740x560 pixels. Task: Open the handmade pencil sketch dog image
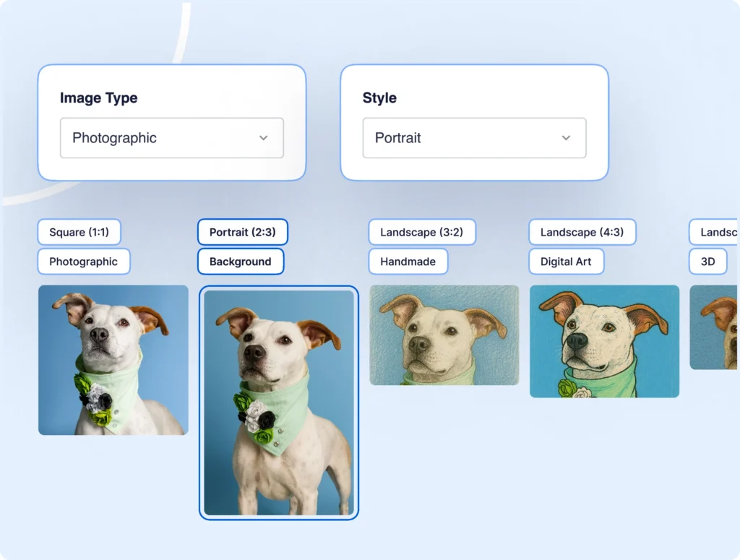(x=444, y=335)
